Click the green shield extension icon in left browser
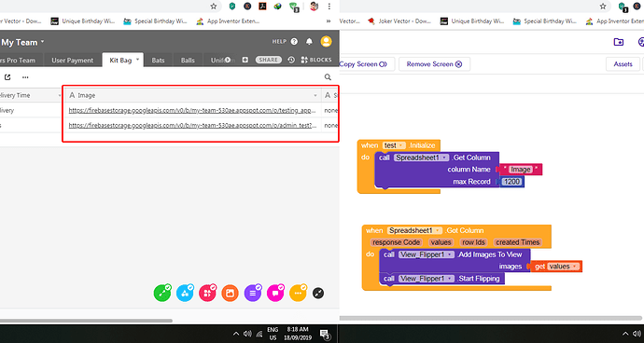 pos(232,7)
